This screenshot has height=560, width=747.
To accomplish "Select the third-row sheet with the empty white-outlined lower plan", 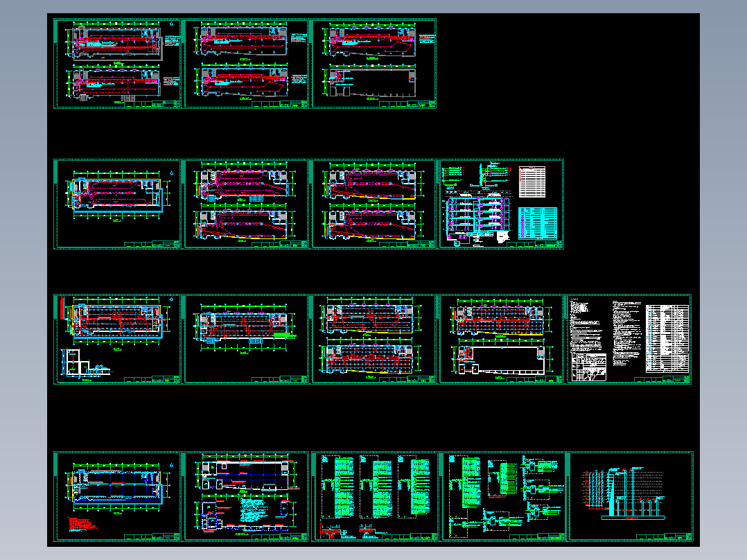I will point(500,340).
